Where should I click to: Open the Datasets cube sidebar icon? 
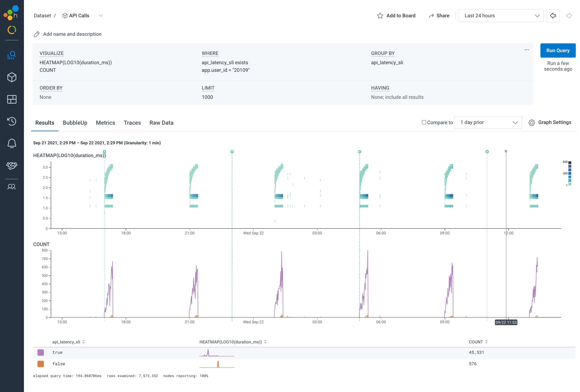click(12, 77)
